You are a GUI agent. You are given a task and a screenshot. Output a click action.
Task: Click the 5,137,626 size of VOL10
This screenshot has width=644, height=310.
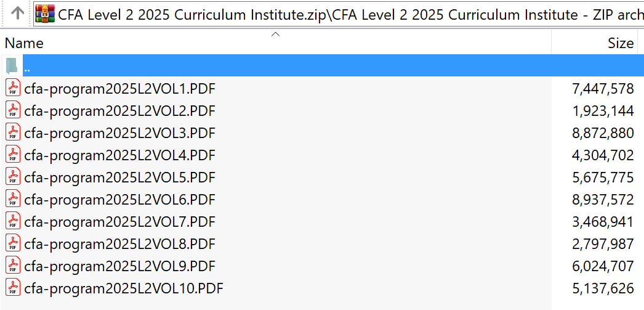[602, 288]
